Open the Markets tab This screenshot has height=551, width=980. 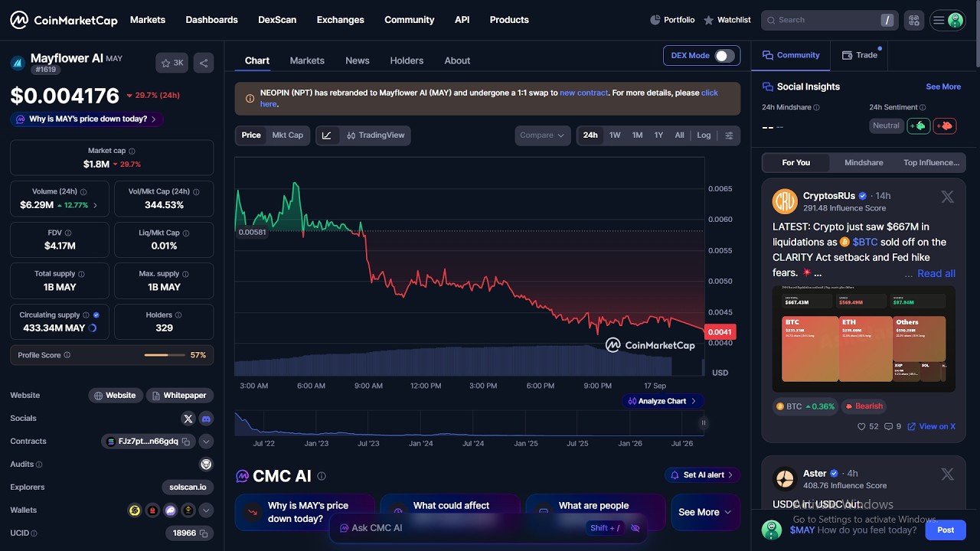[307, 60]
